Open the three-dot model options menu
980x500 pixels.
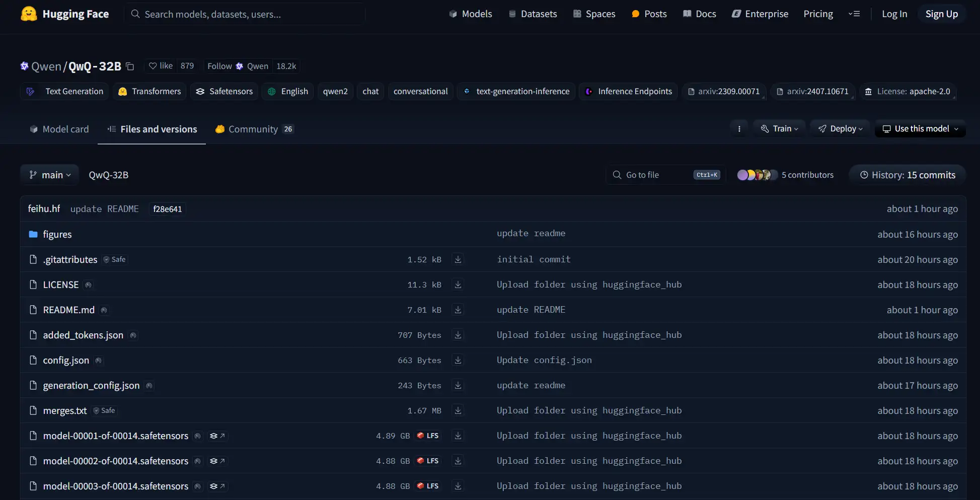[x=739, y=129]
